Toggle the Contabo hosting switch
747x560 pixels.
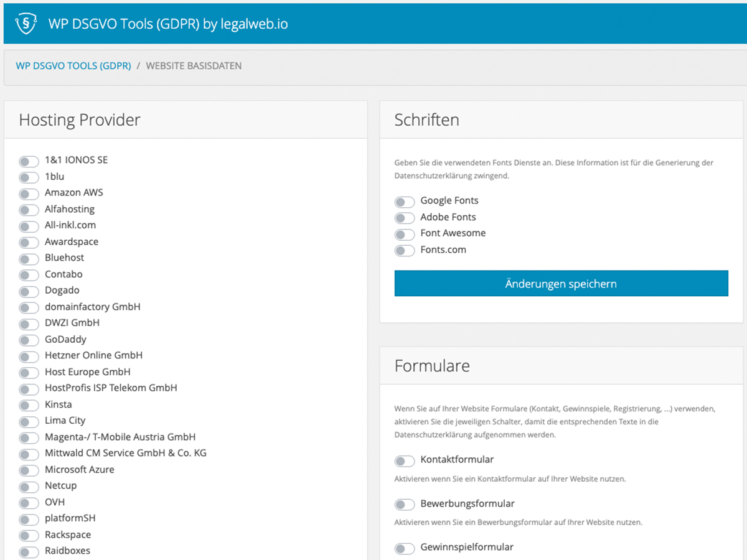pos(29,275)
